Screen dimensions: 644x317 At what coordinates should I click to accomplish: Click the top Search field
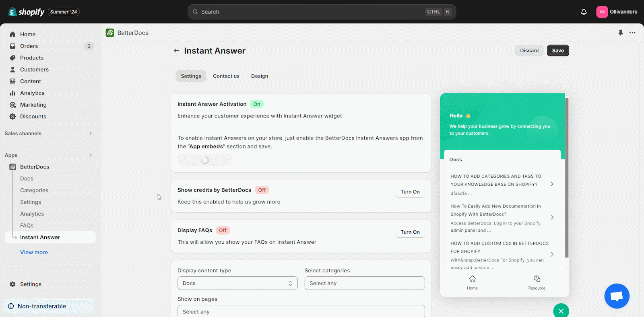[322, 12]
